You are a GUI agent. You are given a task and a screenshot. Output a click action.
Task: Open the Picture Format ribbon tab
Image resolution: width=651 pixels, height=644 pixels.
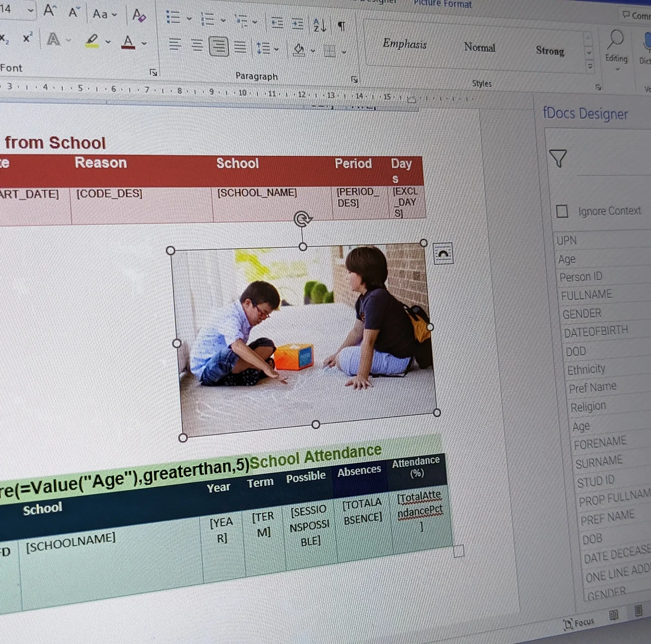pos(442,4)
